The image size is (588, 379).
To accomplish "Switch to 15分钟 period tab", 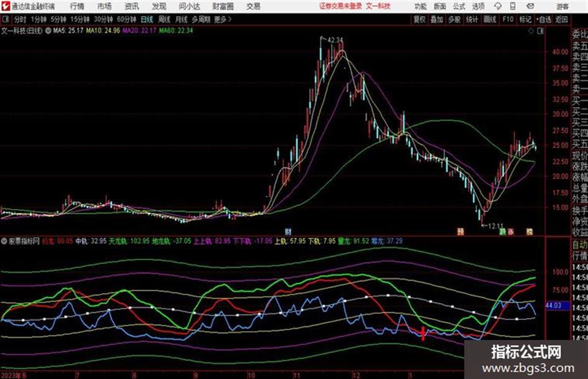I will [x=80, y=19].
